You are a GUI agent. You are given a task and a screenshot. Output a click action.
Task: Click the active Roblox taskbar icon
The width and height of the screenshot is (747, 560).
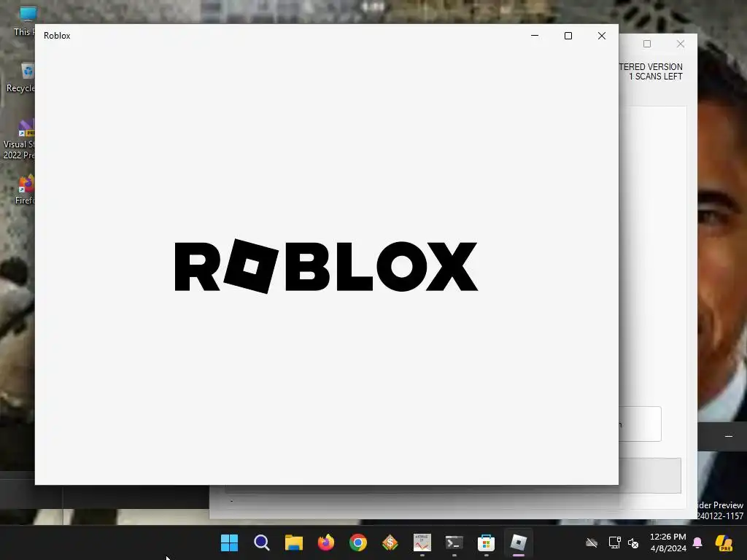coord(519,542)
